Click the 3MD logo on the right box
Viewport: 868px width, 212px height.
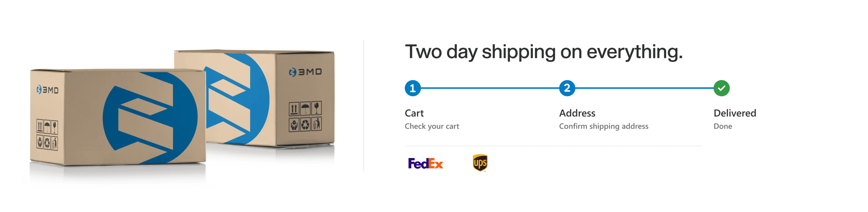click(305, 72)
